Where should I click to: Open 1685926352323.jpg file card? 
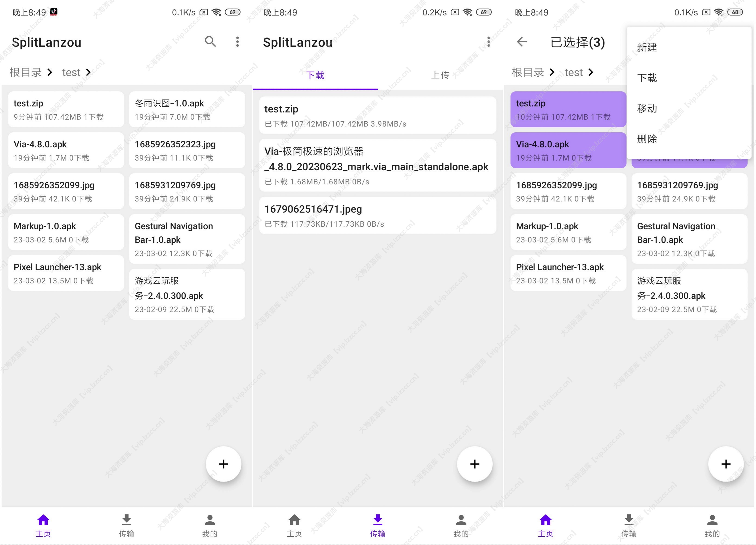pyautogui.click(x=187, y=150)
